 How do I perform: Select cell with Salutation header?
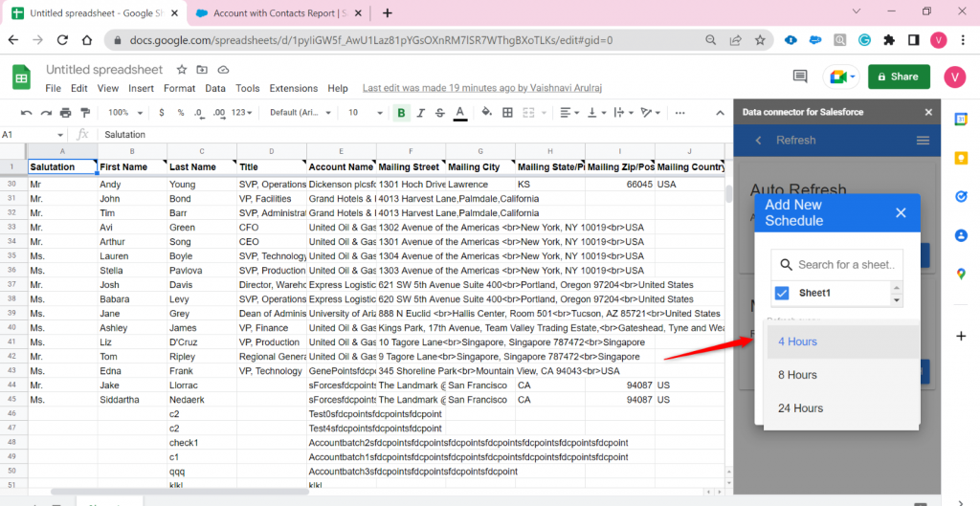click(x=62, y=166)
